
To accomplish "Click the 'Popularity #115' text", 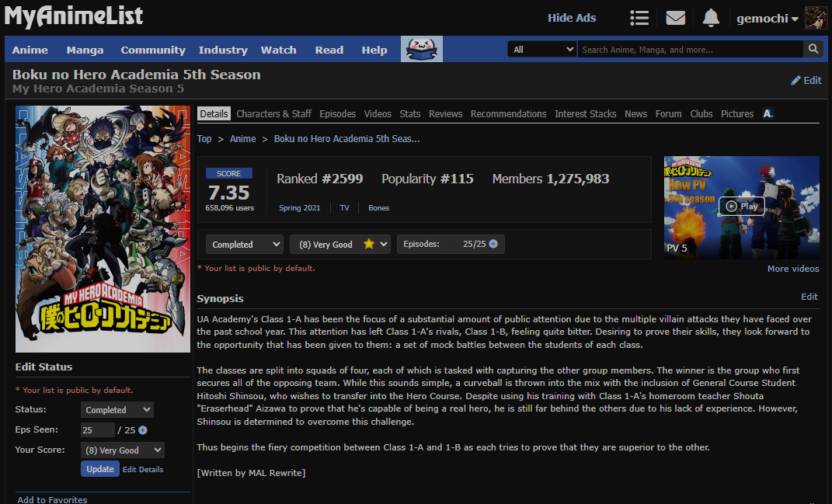I will click(428, 179).
